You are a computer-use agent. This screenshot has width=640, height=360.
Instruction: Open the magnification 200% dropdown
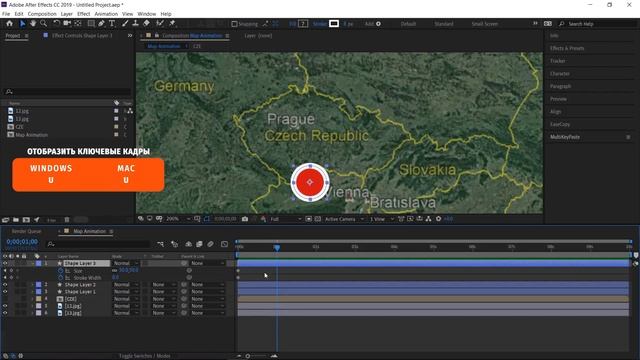coord(178,219)
